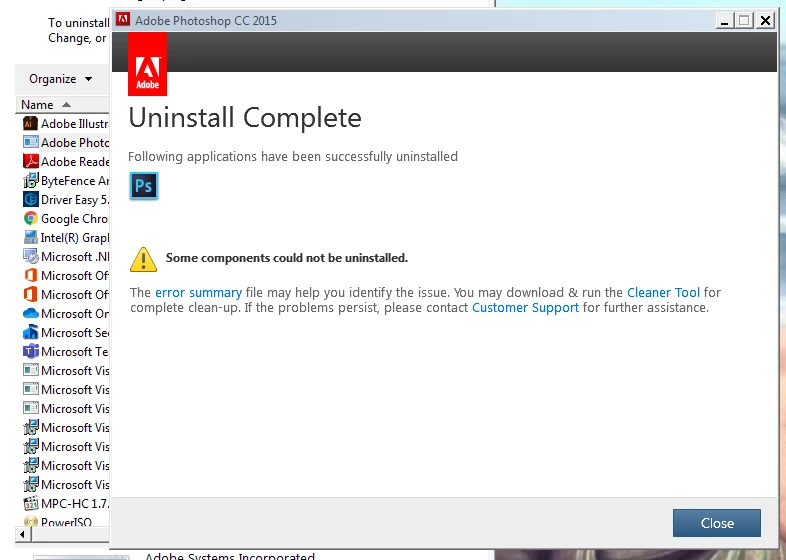Select ByteFence icon in programs list
This screenshot has height=560, width=786.
point(31,180)
